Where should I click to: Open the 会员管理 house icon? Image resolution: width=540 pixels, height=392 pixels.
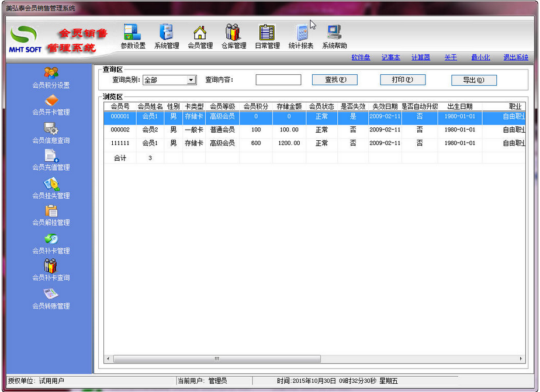pos(200,36)
